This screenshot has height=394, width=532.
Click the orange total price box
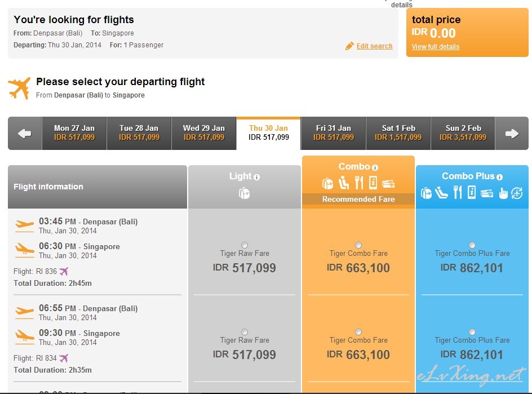pos(467,33)
